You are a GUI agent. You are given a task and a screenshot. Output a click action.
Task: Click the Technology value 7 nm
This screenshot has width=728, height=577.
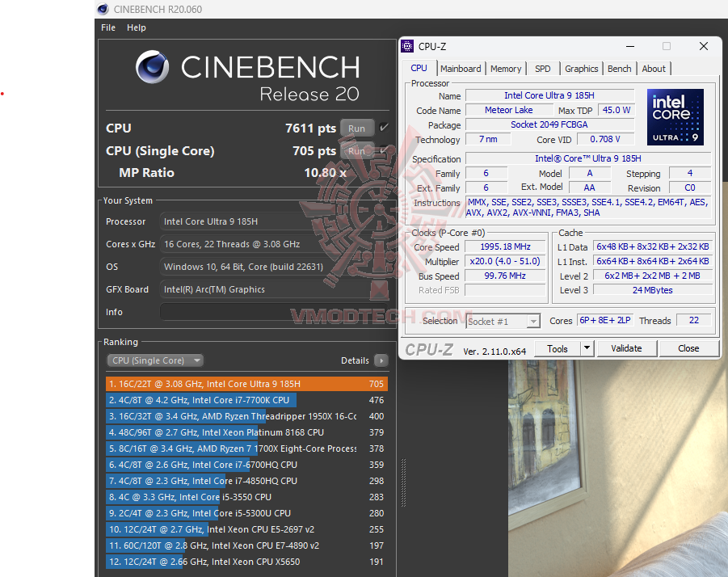click(488, 139)
